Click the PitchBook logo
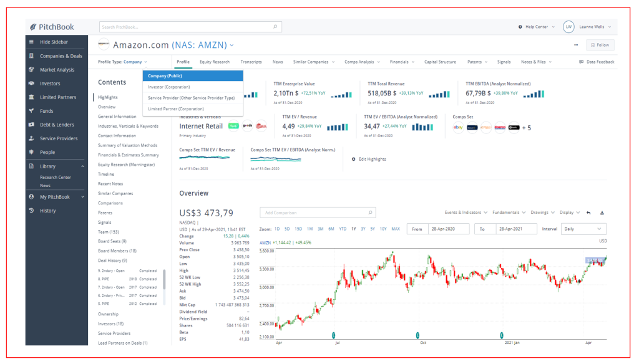 coord(52,27)
